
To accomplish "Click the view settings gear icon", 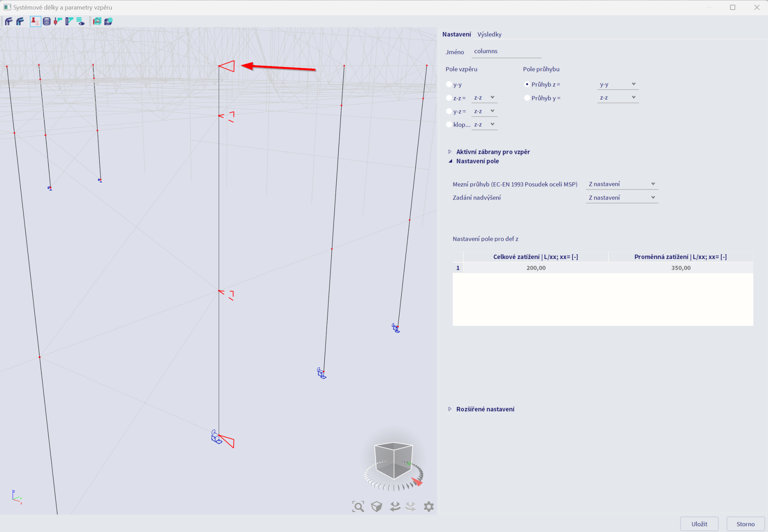I will (x=428, y=506).
